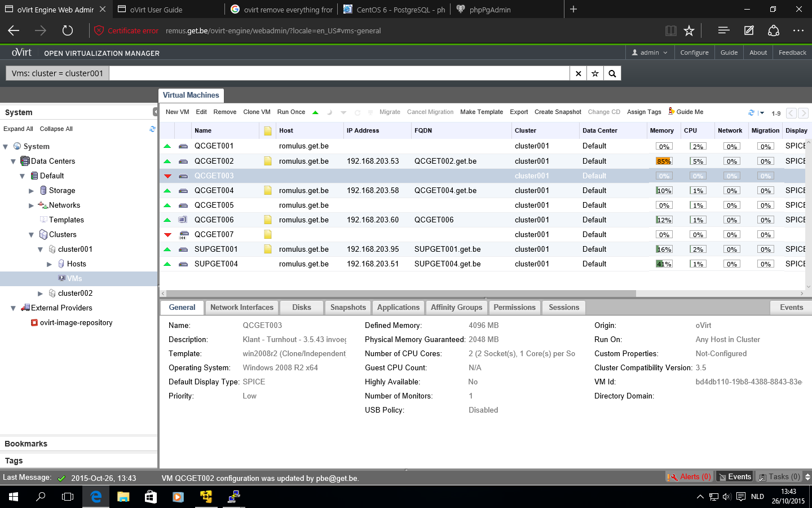Click Collapse All in the System panel
The width and height of the screenshot is (812, 508).
click(56, 129)
